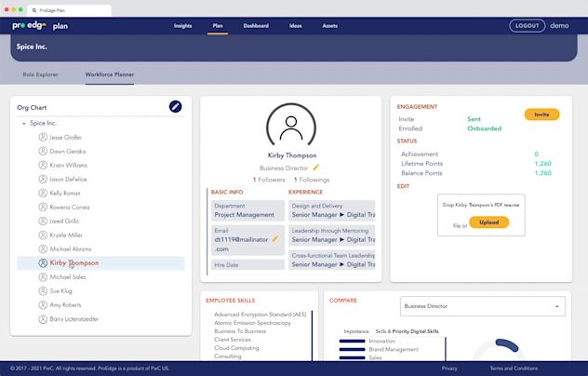
Task: Click the person icon beside Michael Abrams
Action: coord(43,248)
